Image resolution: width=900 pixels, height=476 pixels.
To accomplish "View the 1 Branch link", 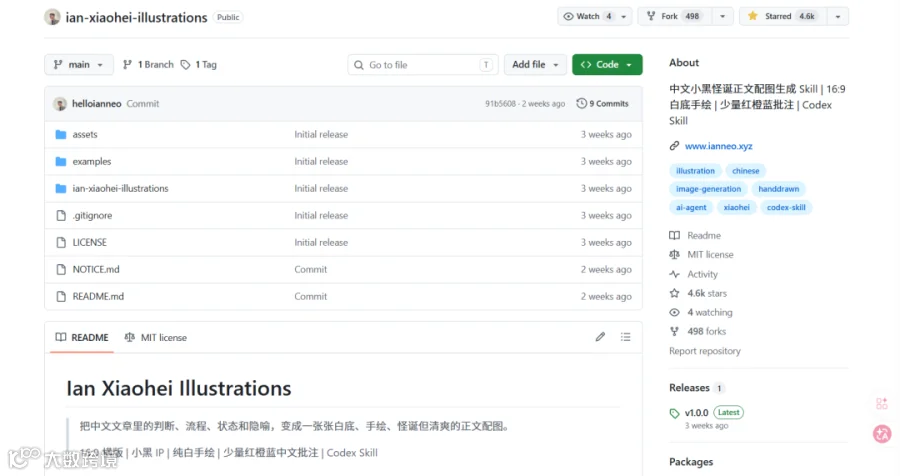I will tap(148, 64).
